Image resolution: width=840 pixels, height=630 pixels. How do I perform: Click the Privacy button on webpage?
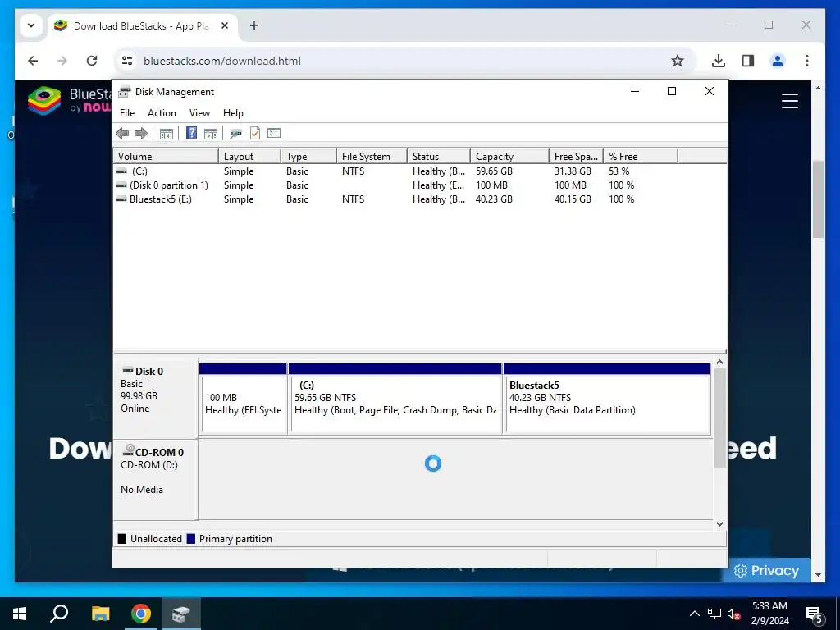[x=765, y=571]
